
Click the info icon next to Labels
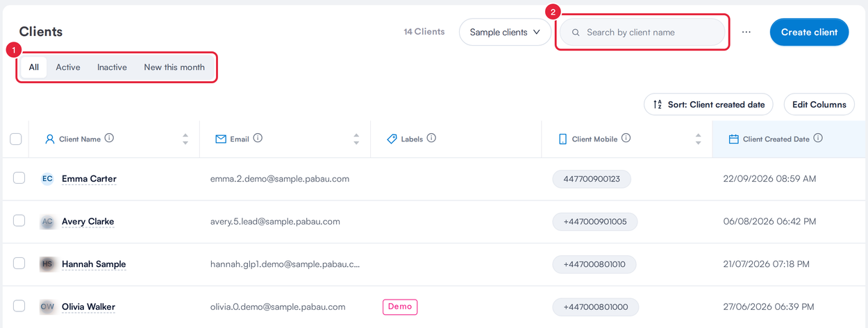(431, 138)
